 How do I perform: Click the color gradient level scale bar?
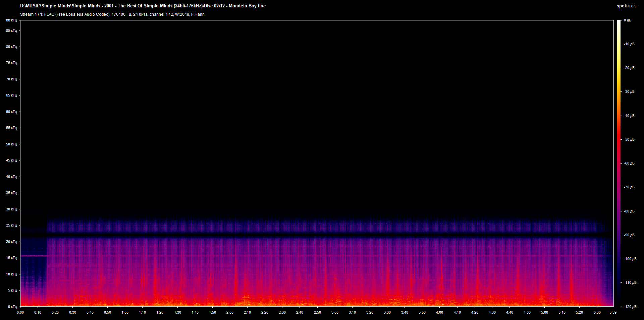(x=619, y=164)
